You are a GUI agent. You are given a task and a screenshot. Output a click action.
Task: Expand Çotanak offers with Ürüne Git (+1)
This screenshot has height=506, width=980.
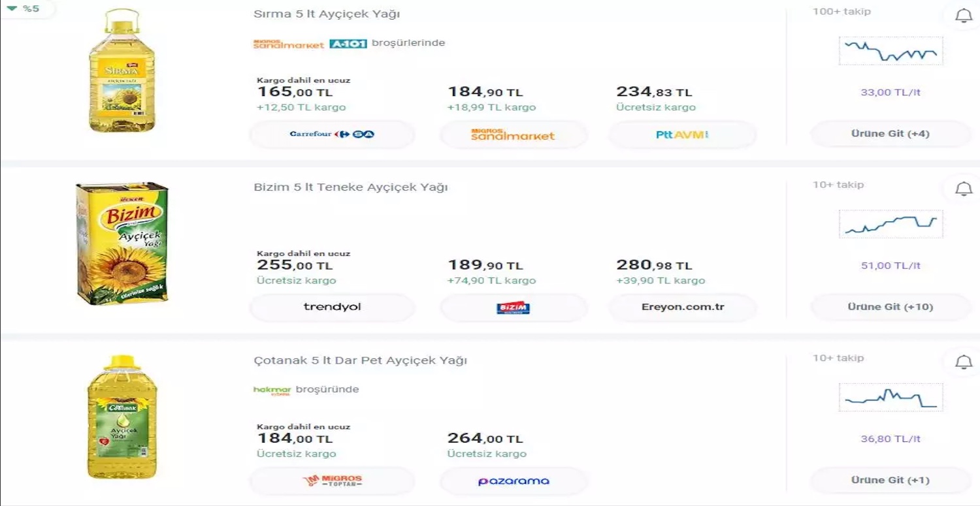tap(890, 480)
